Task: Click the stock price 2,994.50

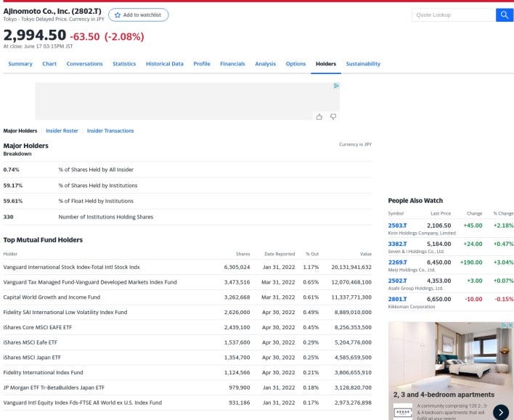Action: 35,35
